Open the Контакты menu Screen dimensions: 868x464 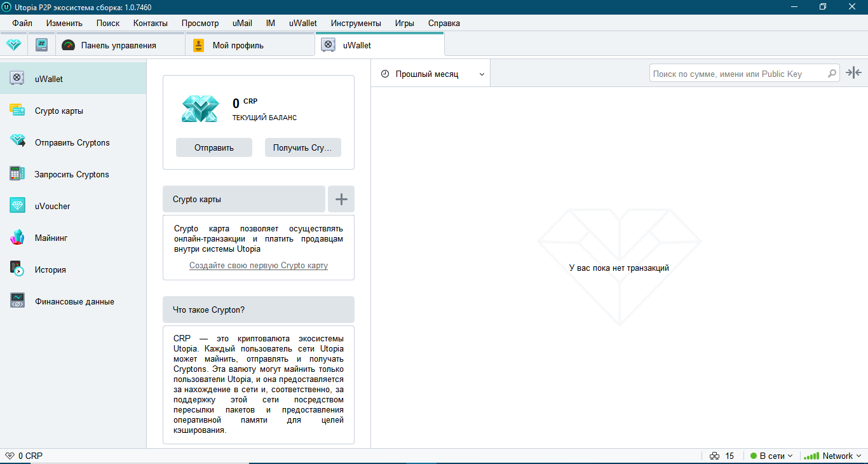pos(151,23)
